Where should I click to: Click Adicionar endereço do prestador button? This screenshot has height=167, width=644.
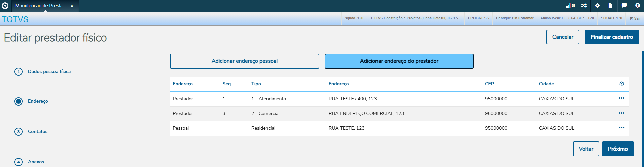[399, 61]
